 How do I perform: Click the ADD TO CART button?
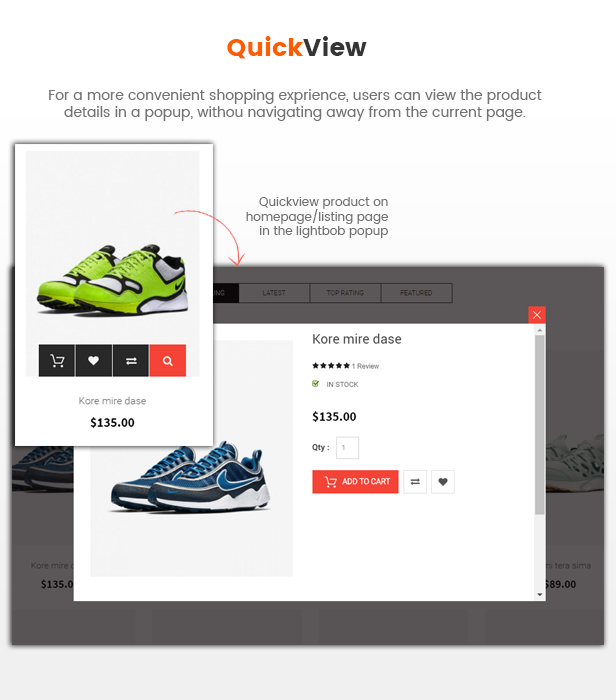click(x=355, y=482)
